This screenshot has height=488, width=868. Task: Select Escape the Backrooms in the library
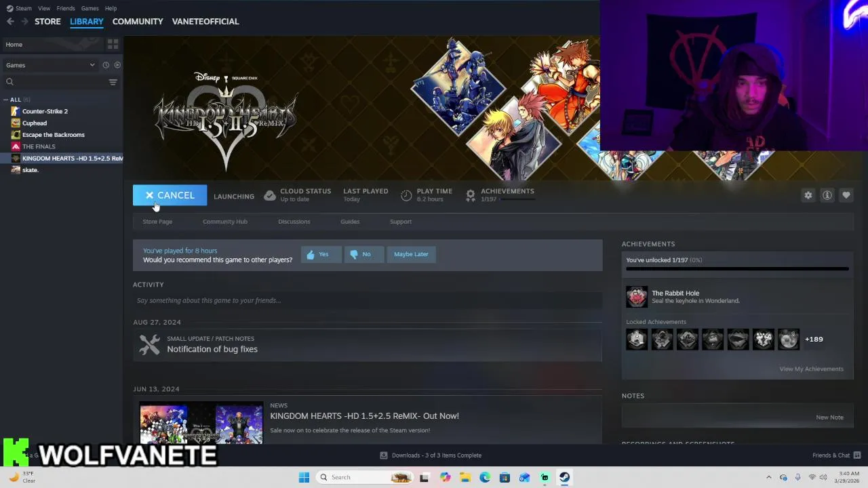coord(54,135)
